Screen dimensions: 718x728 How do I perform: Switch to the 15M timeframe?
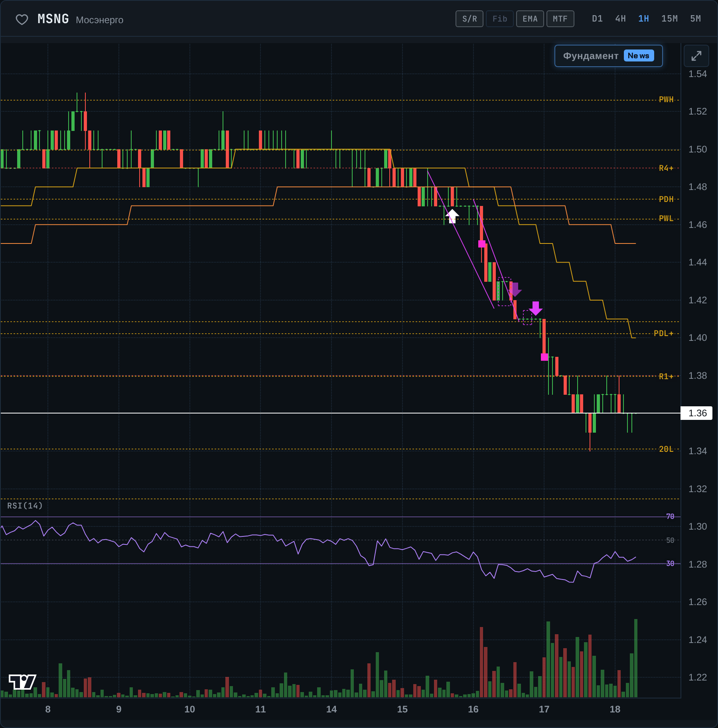pos(669,19)
